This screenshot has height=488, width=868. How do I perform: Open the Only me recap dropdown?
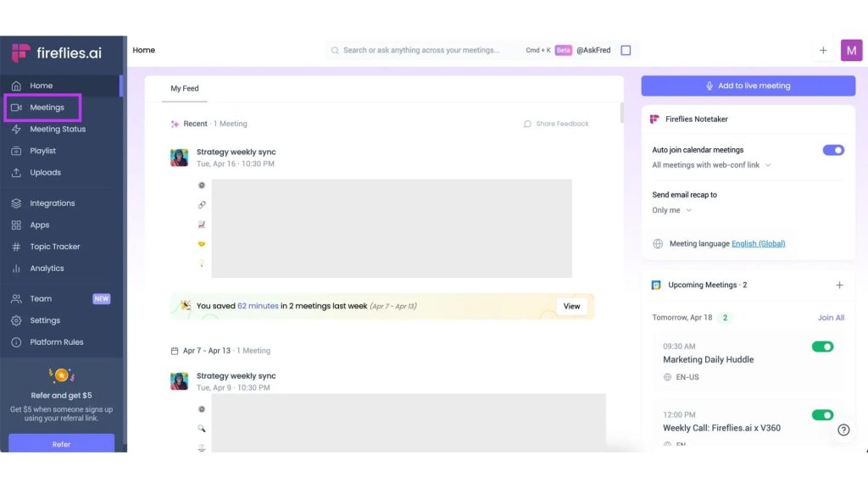pos(672,210)
